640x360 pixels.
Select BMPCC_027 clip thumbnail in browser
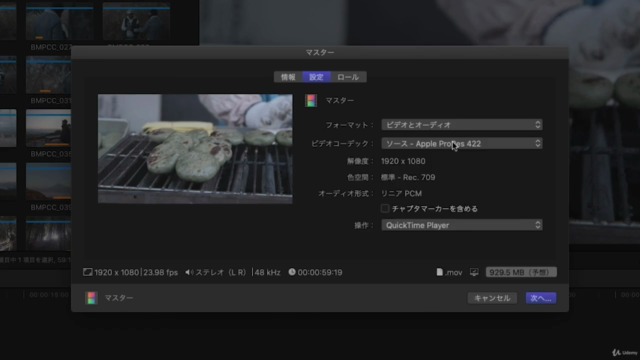[59, 21]
